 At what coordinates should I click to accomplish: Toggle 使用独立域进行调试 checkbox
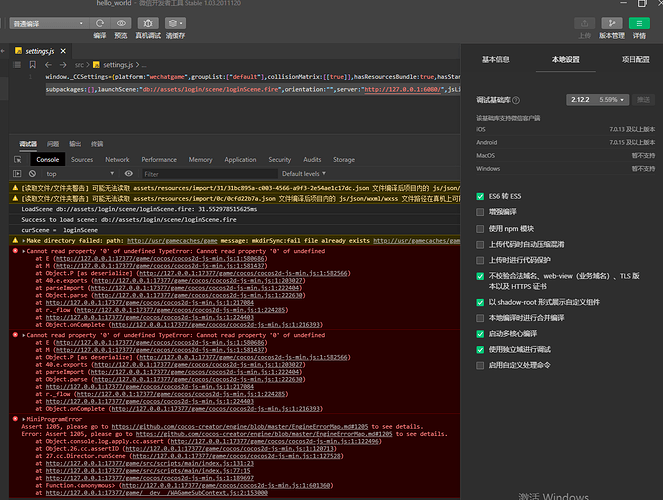click(480, 350)
